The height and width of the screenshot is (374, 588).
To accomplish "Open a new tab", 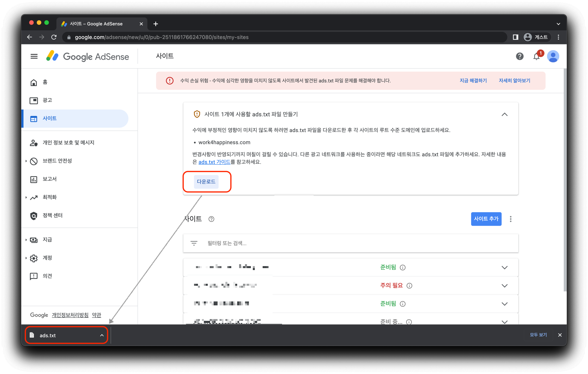I will [x=156, y=24].
